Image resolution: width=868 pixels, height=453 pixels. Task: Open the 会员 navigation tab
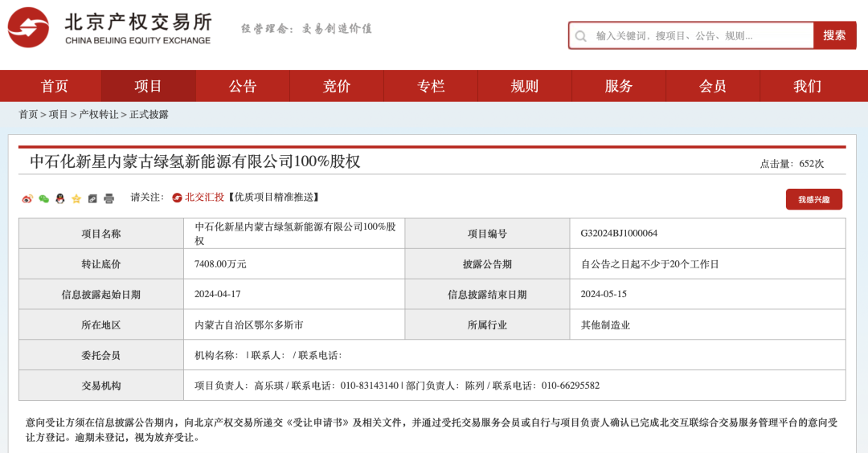[713, 86]
